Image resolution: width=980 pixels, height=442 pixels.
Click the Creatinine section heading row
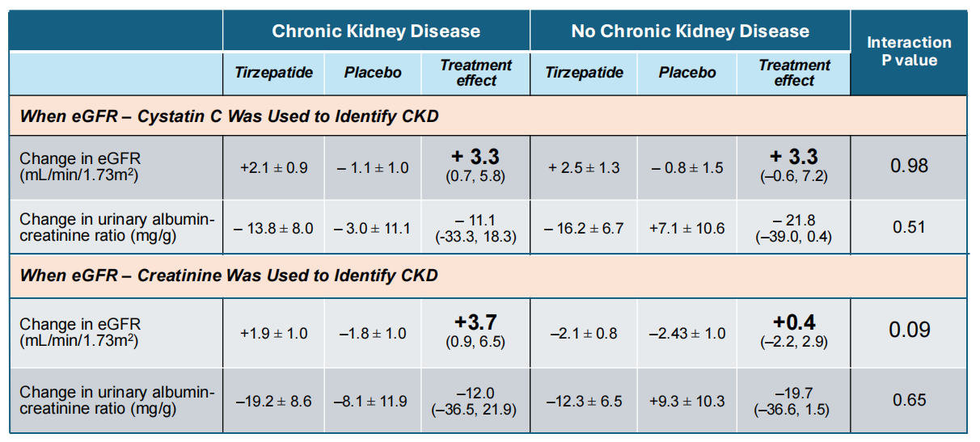pos(229,276)
